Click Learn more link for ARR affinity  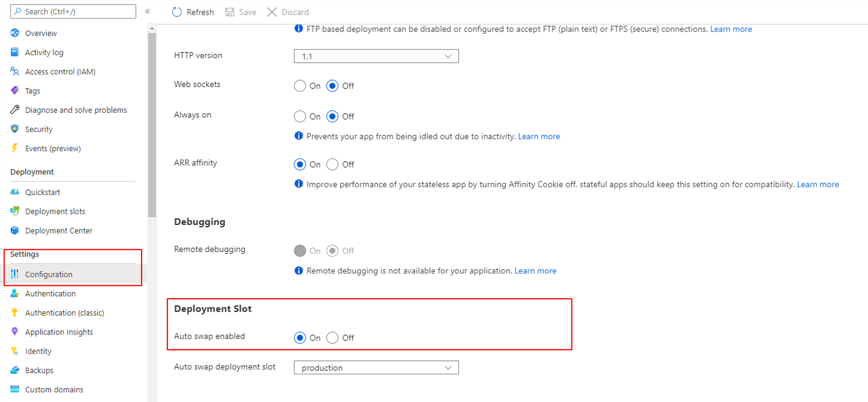coord(818,184)
